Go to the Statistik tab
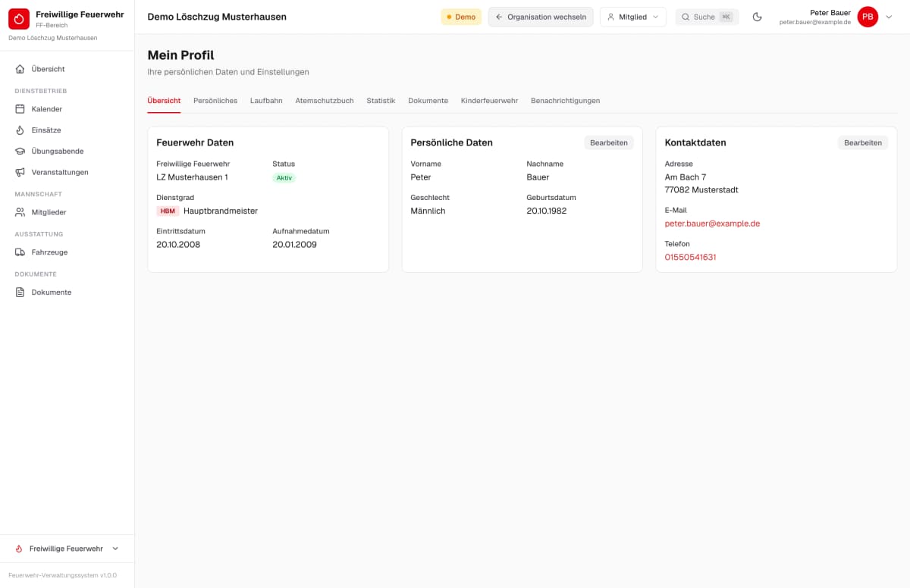 pyautogui.click(x=381, y=101)
